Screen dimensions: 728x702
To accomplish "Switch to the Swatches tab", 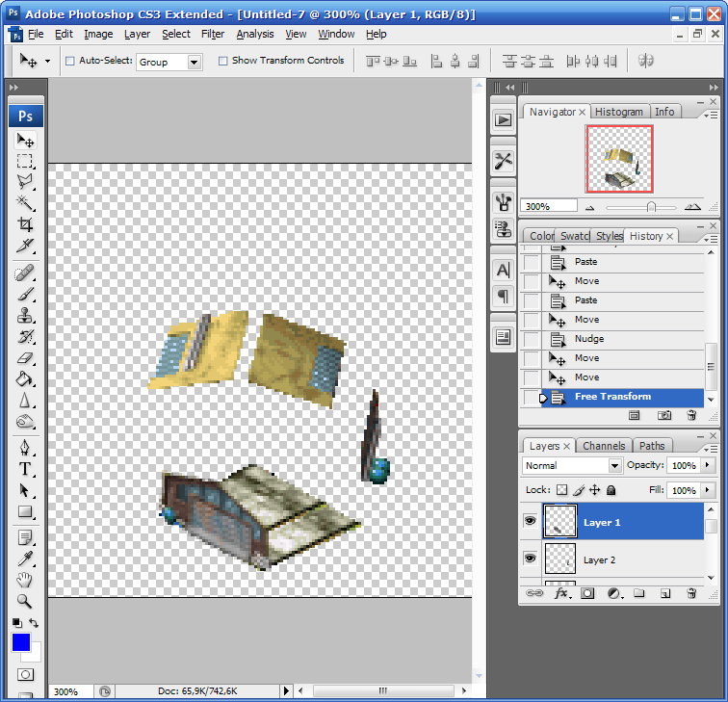I will [x=574, y=236].
